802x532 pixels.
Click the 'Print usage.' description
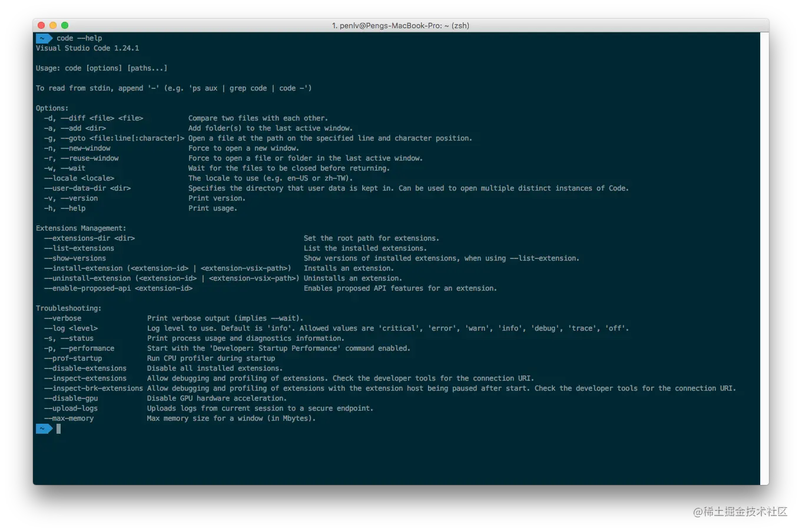[213, 208]
